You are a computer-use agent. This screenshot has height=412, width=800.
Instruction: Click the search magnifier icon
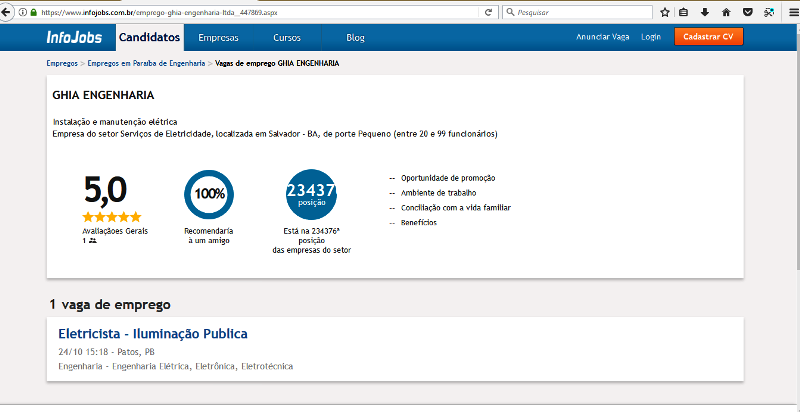pos(510,12)
